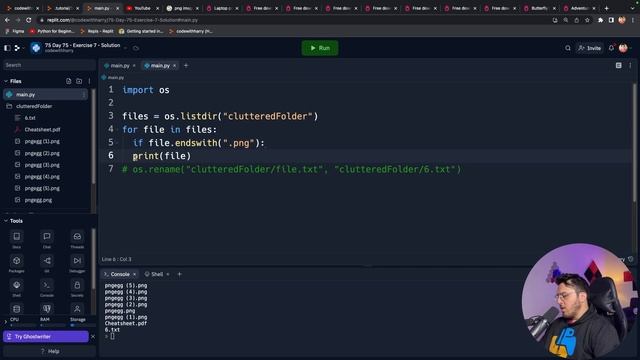
Task: Dismiss the Ghostwriter banner
Action: click(x=93, y=337)
